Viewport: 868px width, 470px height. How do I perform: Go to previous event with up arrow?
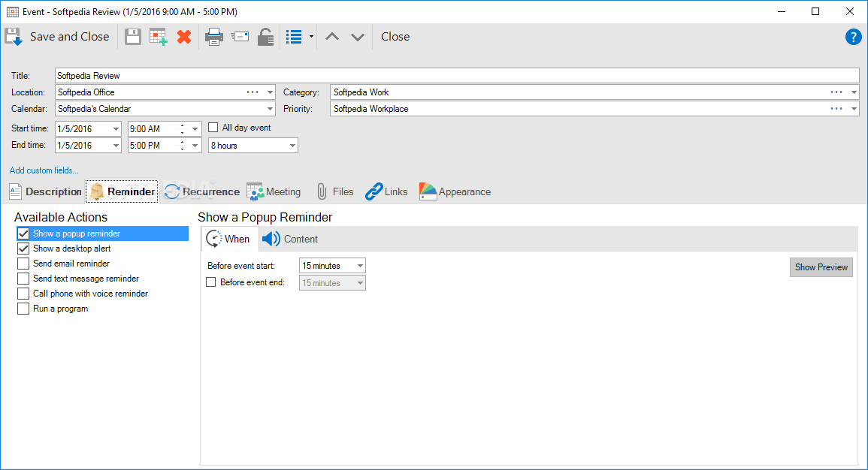[332, 37]
